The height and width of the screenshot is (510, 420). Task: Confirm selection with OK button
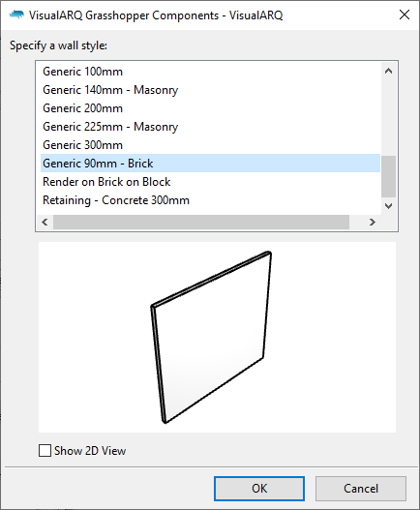coord(259,489)
